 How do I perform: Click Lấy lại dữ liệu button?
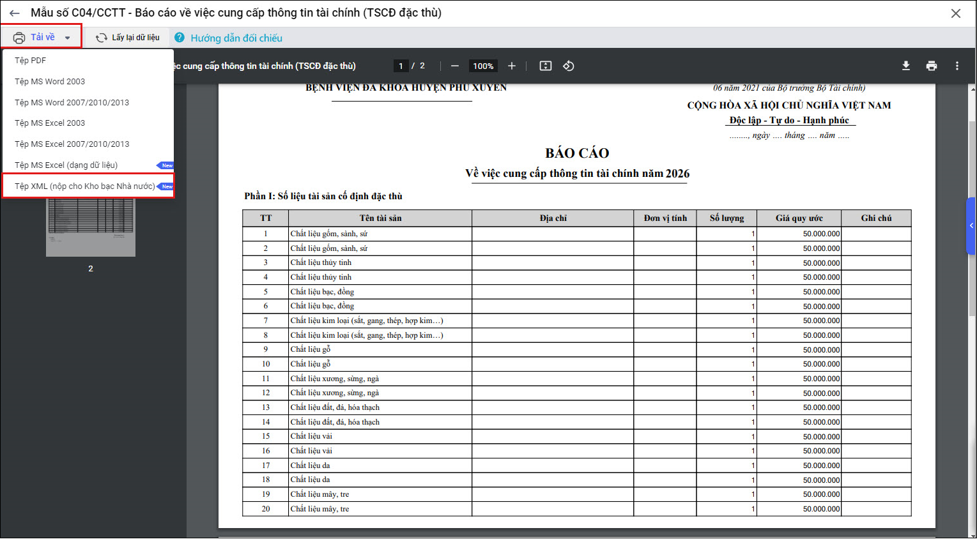(128, 38)
